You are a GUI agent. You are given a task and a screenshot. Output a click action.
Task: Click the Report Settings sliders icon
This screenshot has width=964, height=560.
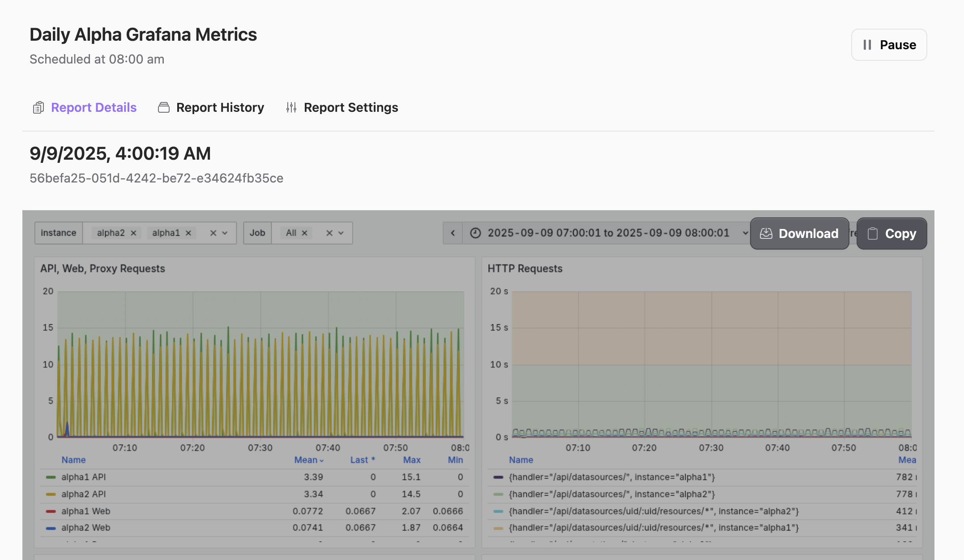pyautogui.click(x=291, y=107)
